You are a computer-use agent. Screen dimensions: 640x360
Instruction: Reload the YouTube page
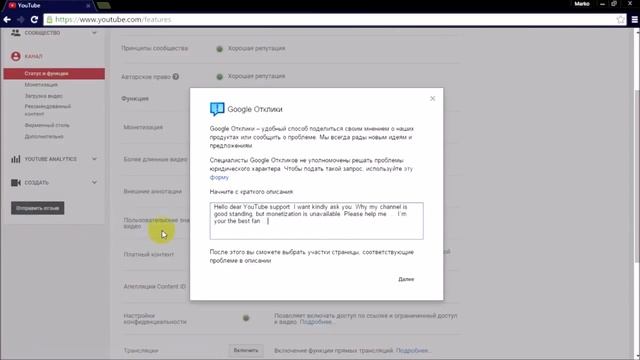[x=34, y=20]
